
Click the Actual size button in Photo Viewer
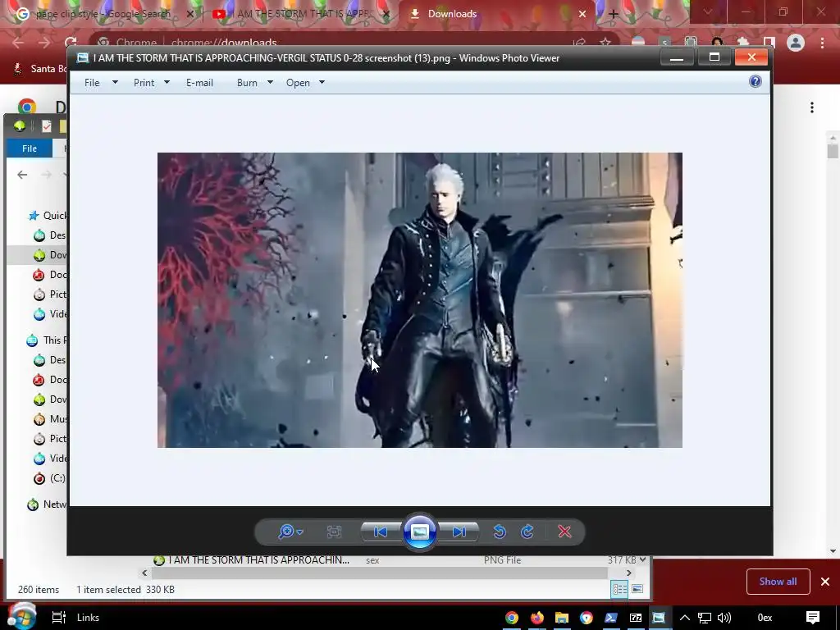pyautogui.click(x=334, y=532)
